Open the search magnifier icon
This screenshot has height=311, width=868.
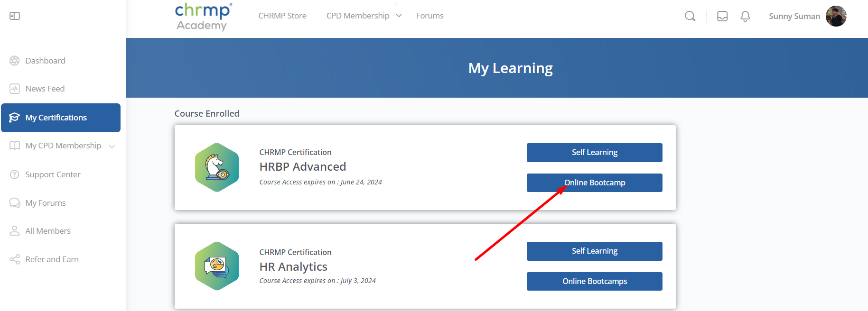coord(690,16)
